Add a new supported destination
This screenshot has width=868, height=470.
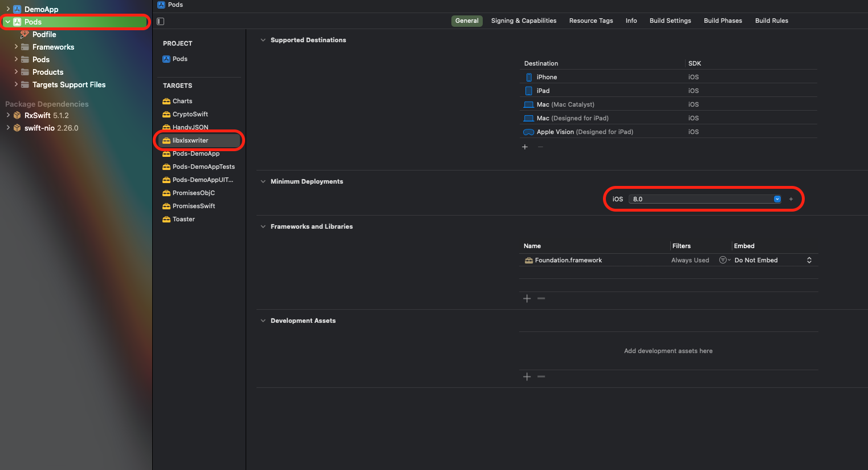525,147
